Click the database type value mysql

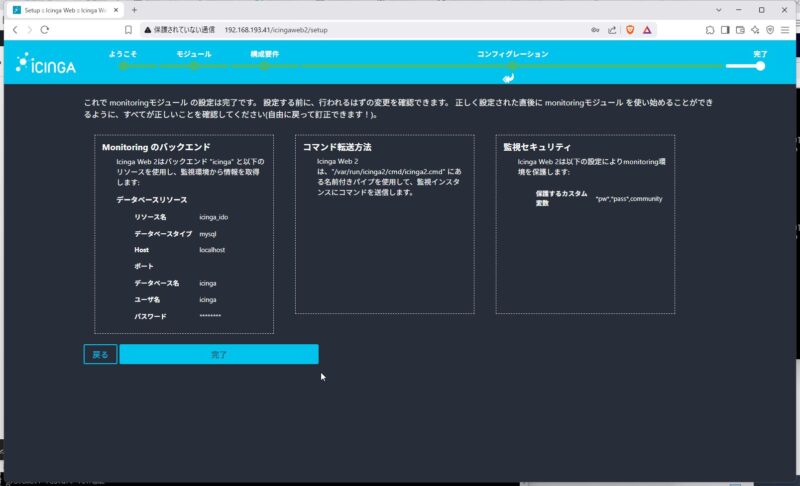coord(208,234)
